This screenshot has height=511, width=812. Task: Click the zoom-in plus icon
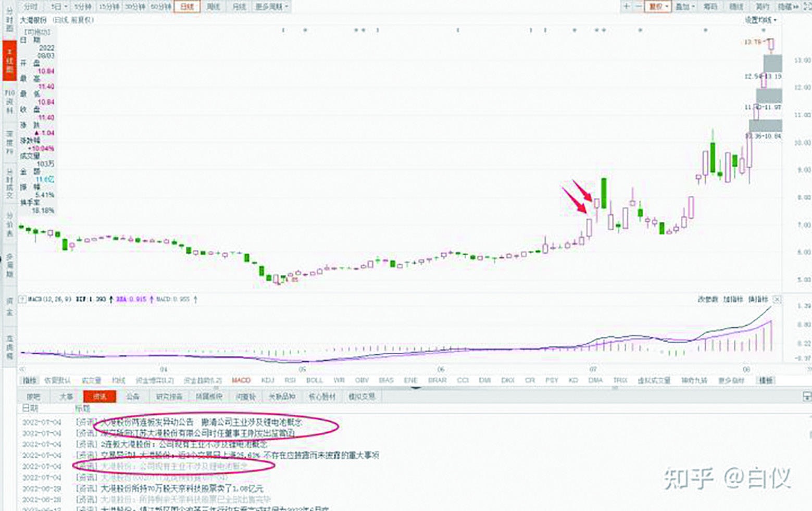point(627,7)
